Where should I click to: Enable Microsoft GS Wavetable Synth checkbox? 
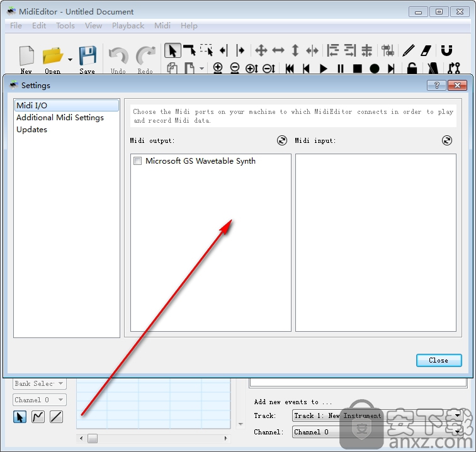pos(137,161)
